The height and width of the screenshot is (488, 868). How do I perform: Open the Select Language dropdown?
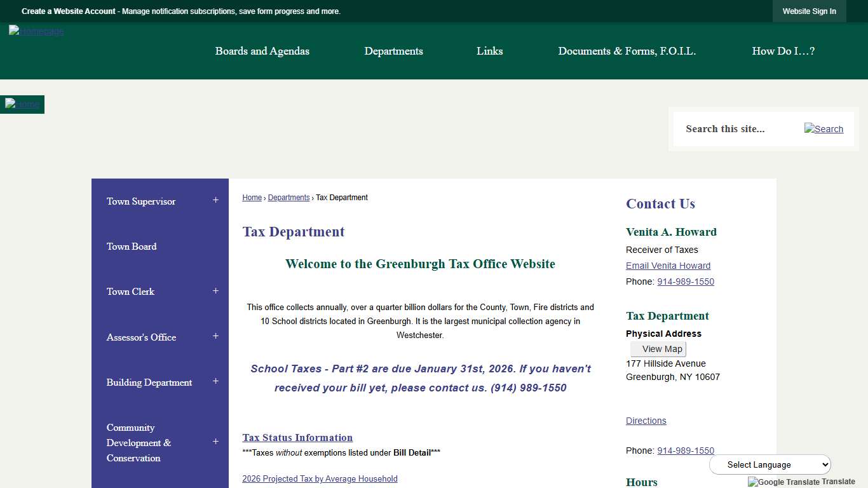click(x=769, y=464)
